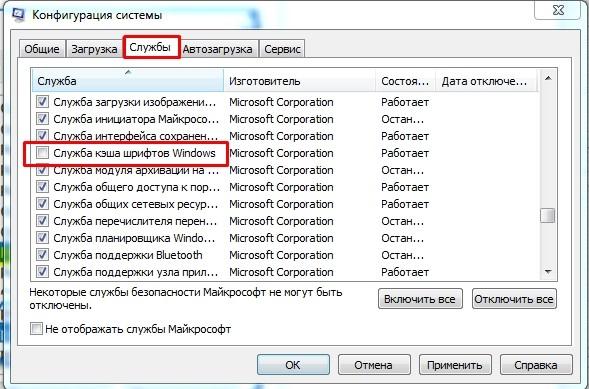Switch to the Общие tab
The height and width of the screenshot is (389, 589).
pos(42,49)
